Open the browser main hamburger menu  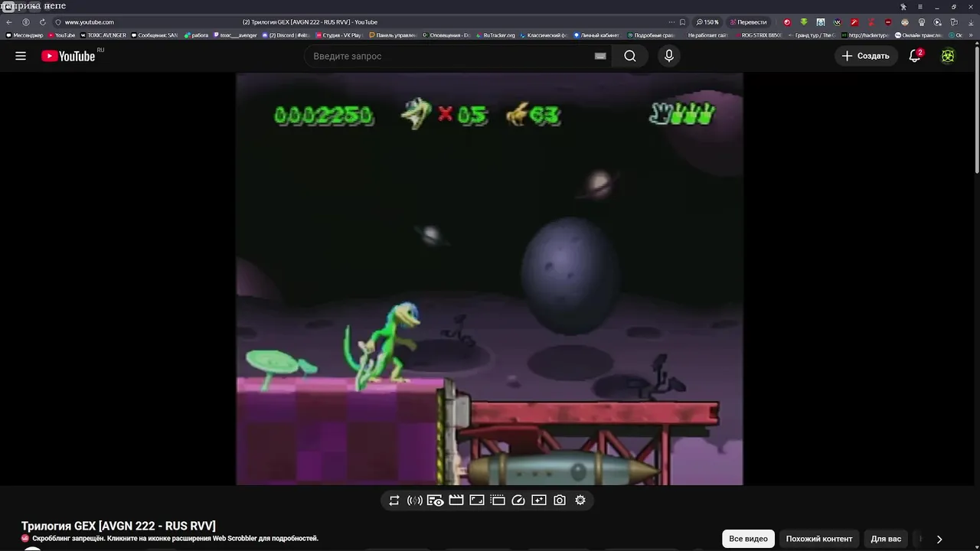point(920,7)
